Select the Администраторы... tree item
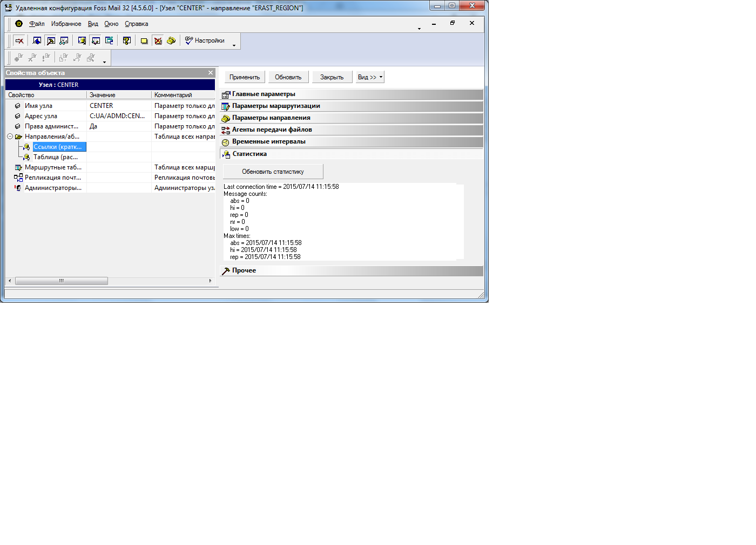 coord(53,188)
